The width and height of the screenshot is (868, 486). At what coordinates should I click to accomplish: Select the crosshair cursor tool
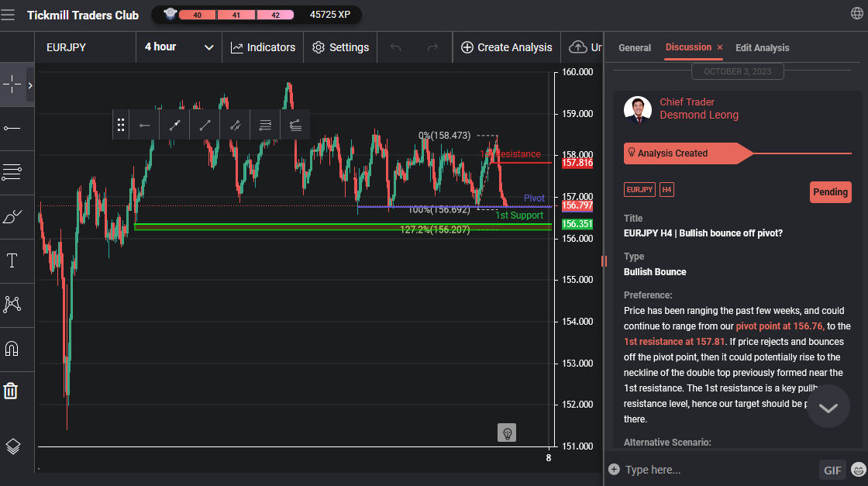pos(12,84)
